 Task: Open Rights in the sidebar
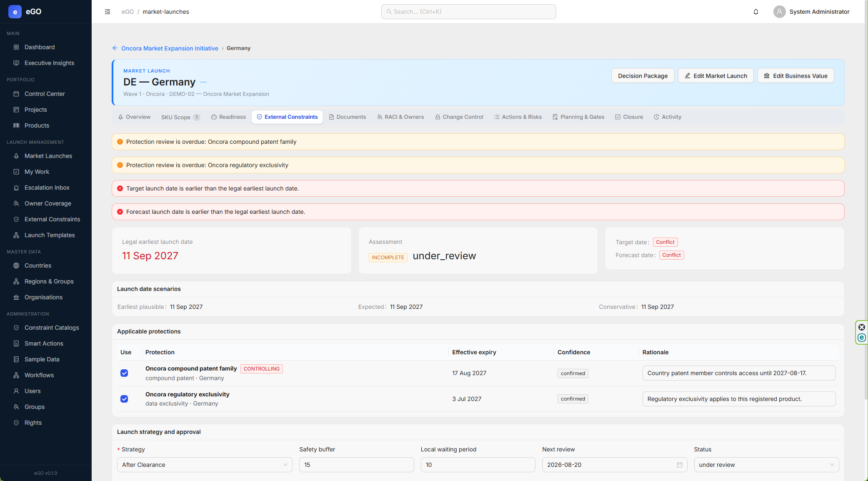pos(46,423)
